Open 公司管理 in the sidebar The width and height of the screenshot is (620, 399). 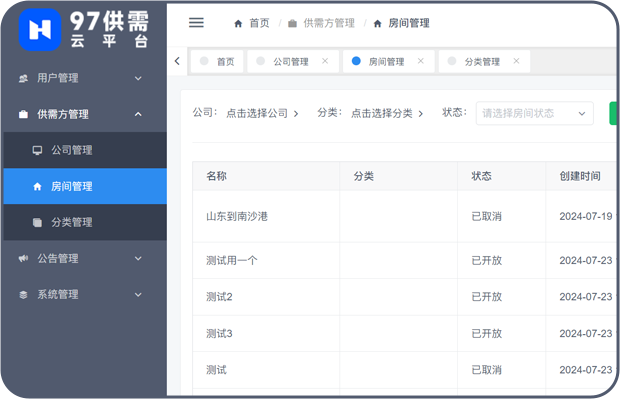point(85,150)
